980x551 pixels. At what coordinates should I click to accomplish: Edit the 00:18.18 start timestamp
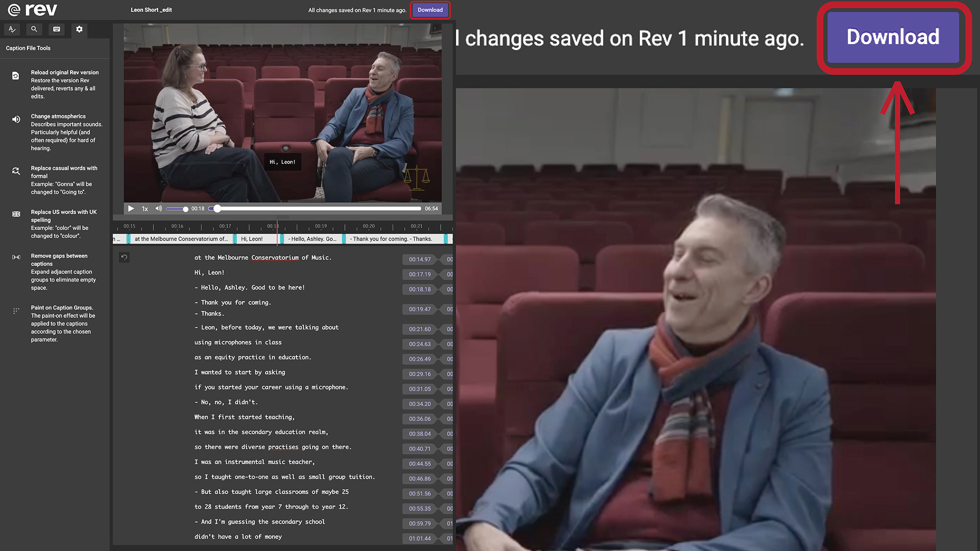pos(420,289)
